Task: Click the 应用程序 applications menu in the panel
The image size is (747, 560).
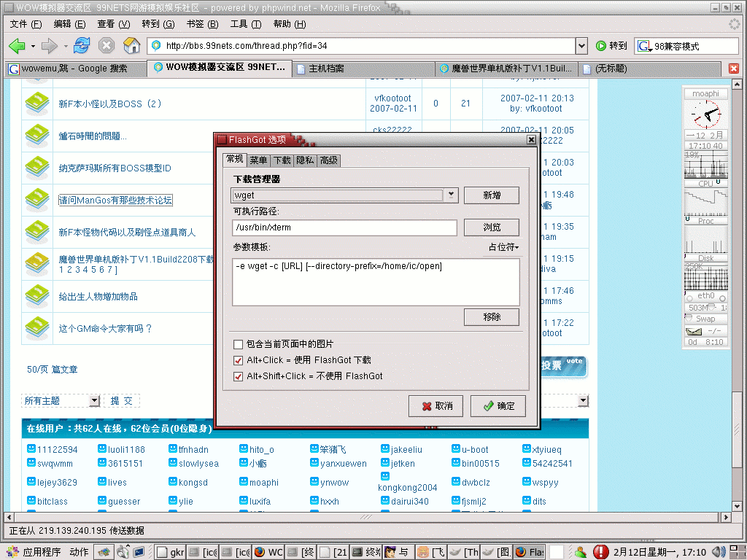Action: (x=34, y=552)
